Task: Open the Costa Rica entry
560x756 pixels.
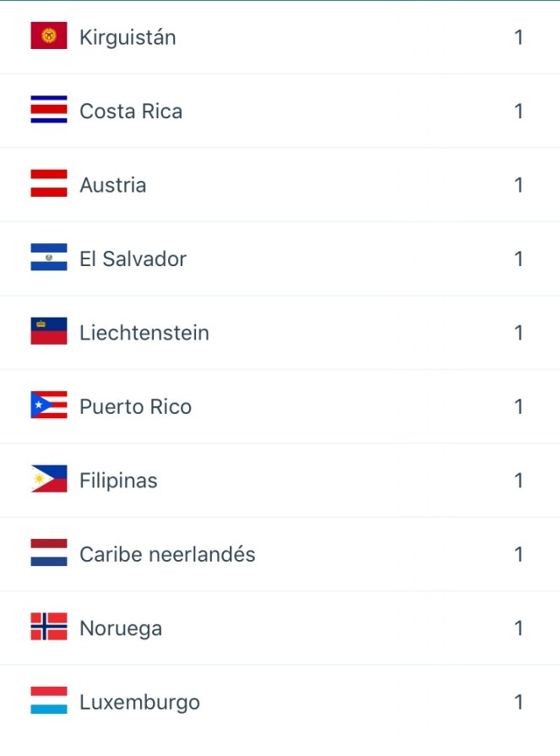Action: [x=131, y=111]
